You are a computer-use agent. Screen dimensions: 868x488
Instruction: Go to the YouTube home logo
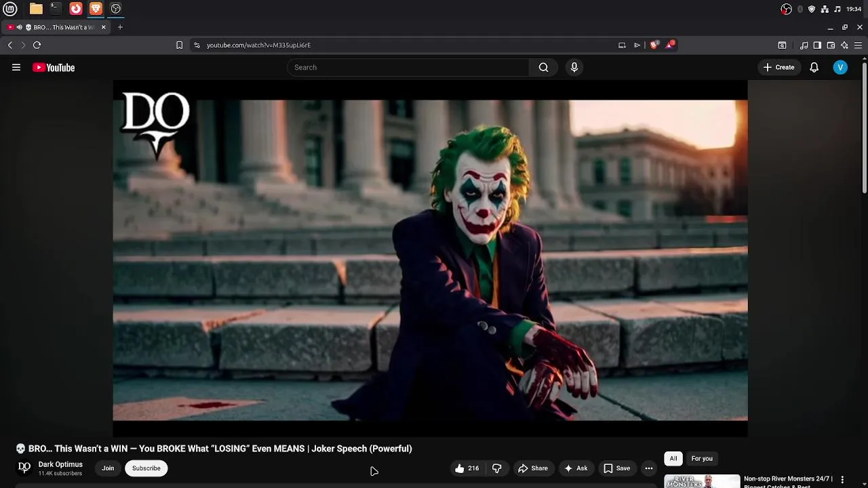click(x=54, y=67)
